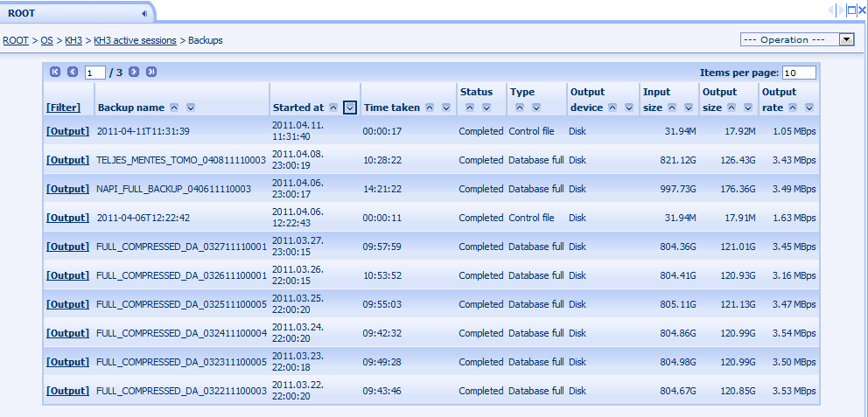Click the Items per page field

pyautogui.click(x=799, y=73)
